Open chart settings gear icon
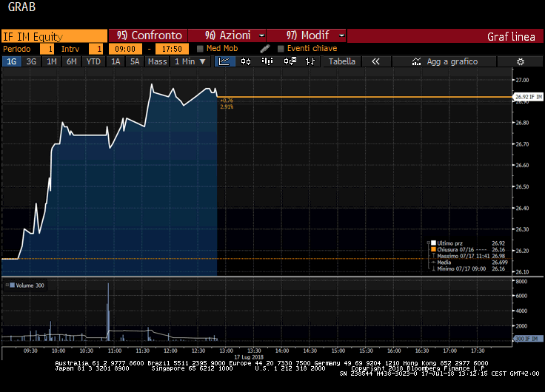The height and width of the screenshot is (392, 545). coord(520,62)
